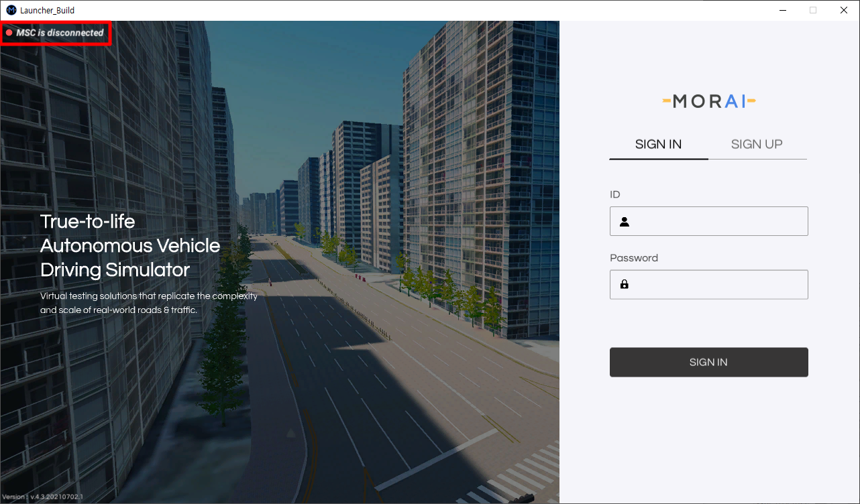This screenshot has width=860, height=504.
Task: Click the padlock icon in the Password field
Action: tap(625, 284)
